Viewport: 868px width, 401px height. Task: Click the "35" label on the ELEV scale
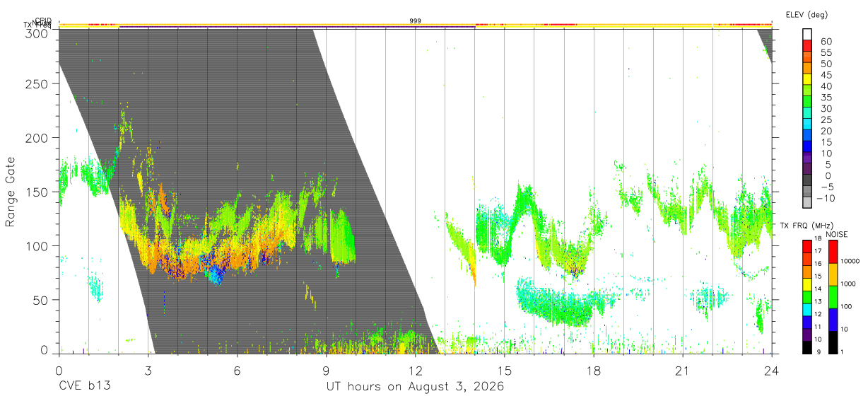click(x=826, y=97)
